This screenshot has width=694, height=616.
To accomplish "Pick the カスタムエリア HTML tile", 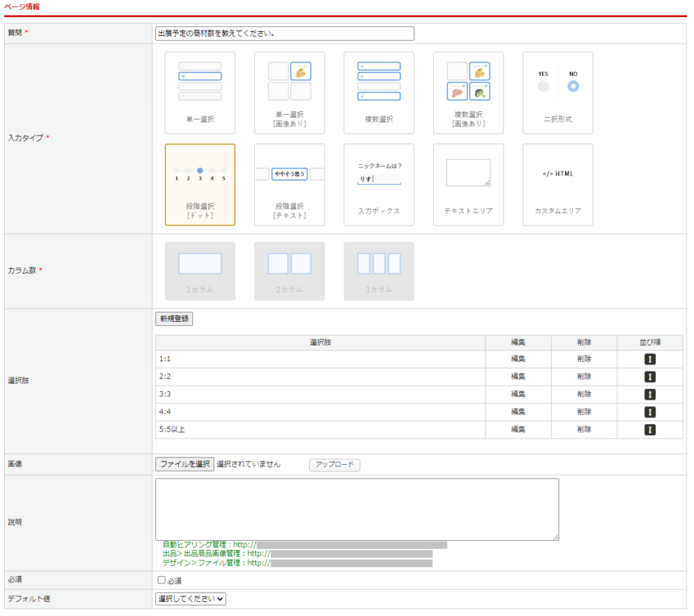I will coord(558,184).
